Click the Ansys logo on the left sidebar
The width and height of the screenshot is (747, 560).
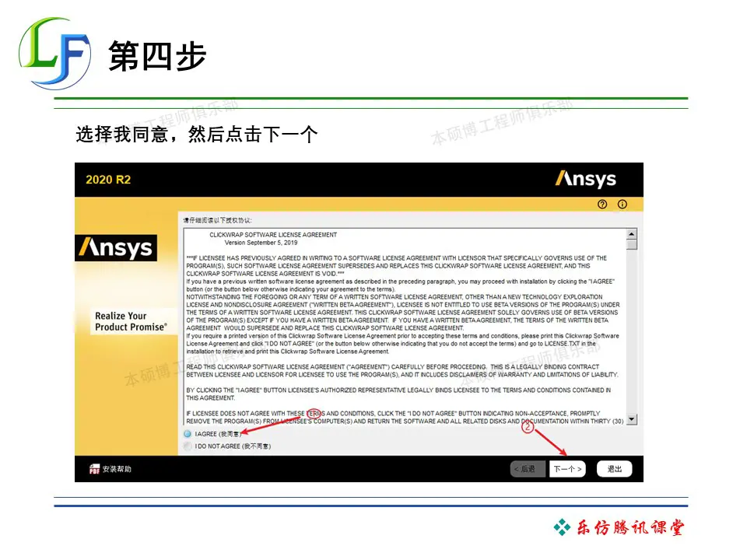(116, 247)
